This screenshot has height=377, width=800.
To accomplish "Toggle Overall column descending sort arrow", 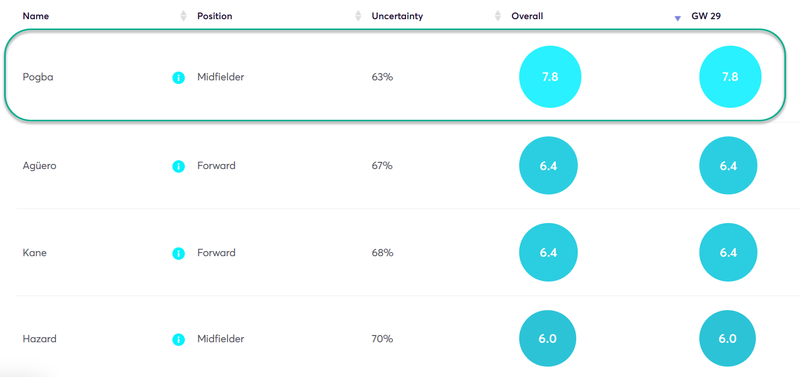I will (x=678, y=18).
